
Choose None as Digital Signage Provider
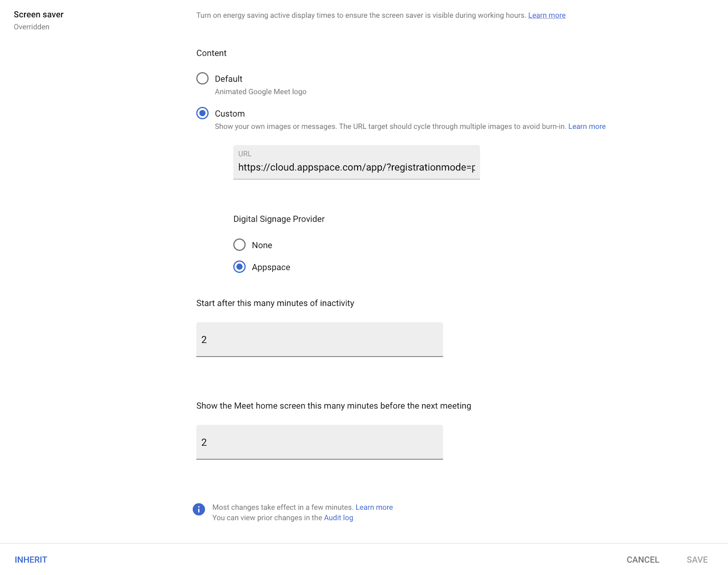(239, 245)
